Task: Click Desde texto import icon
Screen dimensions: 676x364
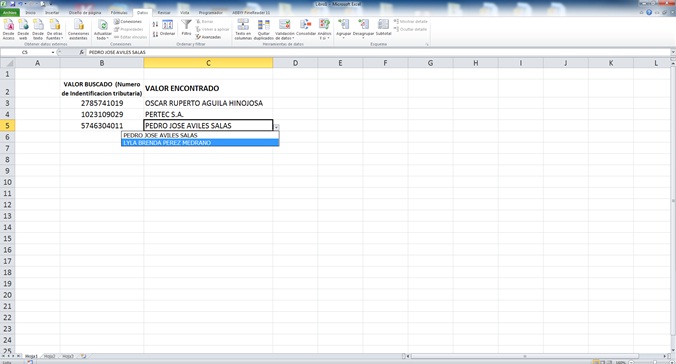Action: click(38, 29)
